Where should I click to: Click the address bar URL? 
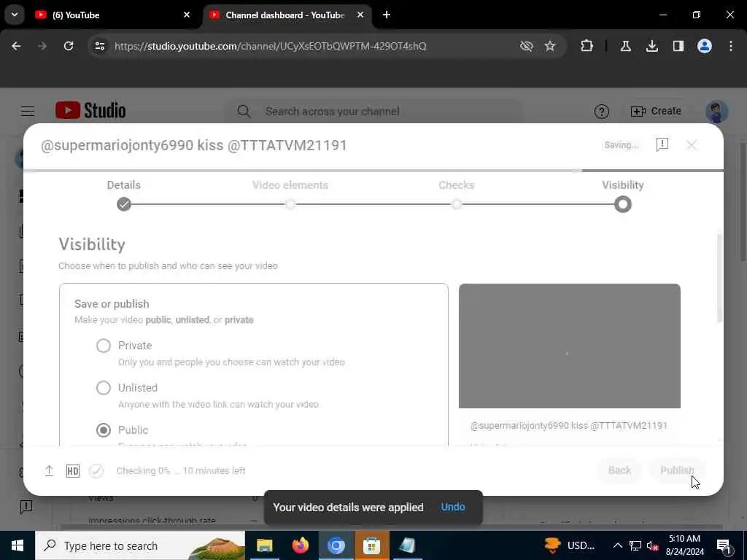270,46
